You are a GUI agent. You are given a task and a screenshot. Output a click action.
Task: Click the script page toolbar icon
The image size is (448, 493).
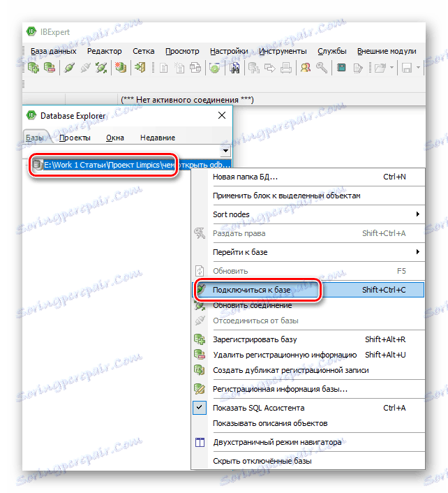tap(357, 68)
